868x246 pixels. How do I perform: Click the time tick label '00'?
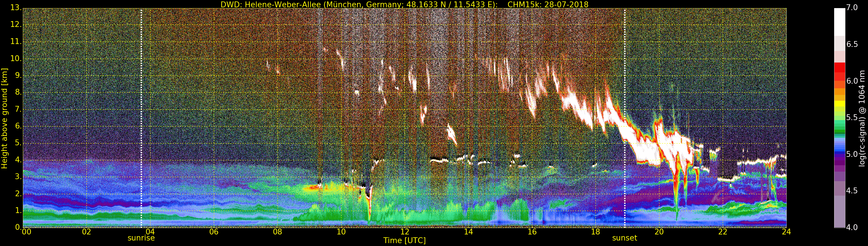click(27, 232)
